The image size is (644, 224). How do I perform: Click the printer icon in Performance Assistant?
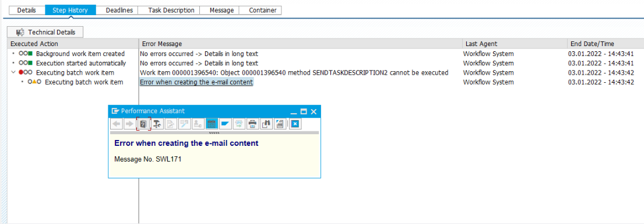(252, 123)
